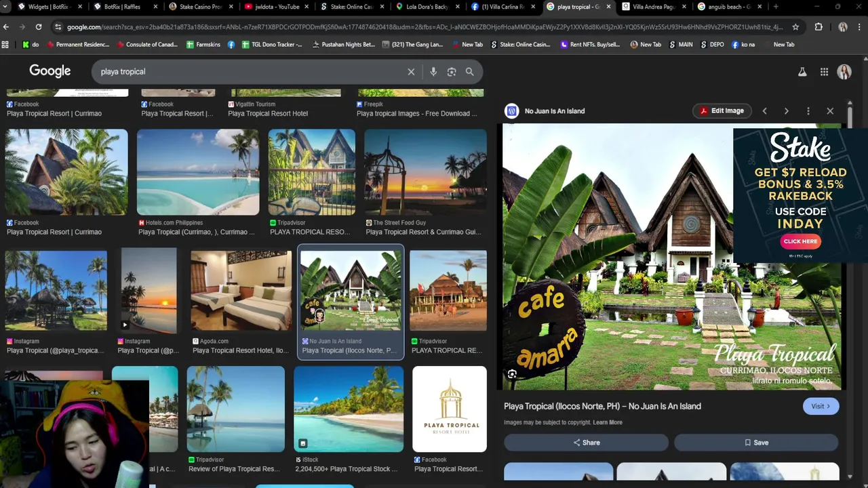Open Playa Tropical Resort Hotel logo thumbnail
This screenshot has height=488, width=868.
pos(450,409)
